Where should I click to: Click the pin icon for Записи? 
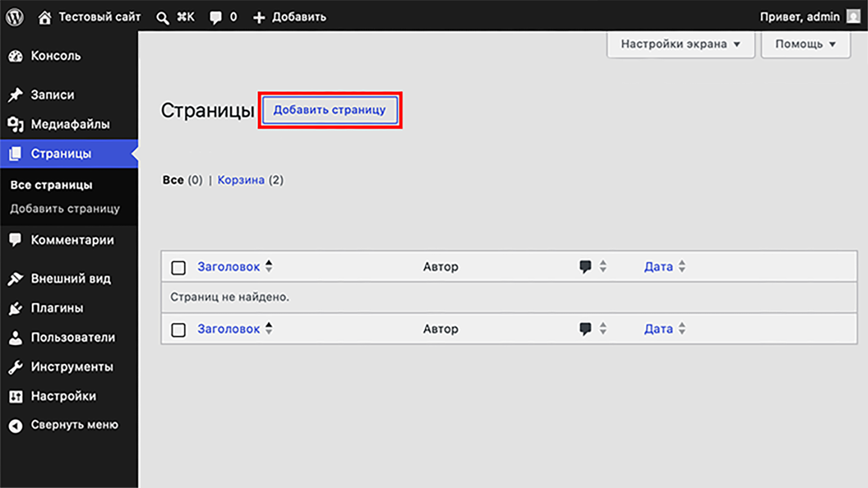[x=16, y=95]
